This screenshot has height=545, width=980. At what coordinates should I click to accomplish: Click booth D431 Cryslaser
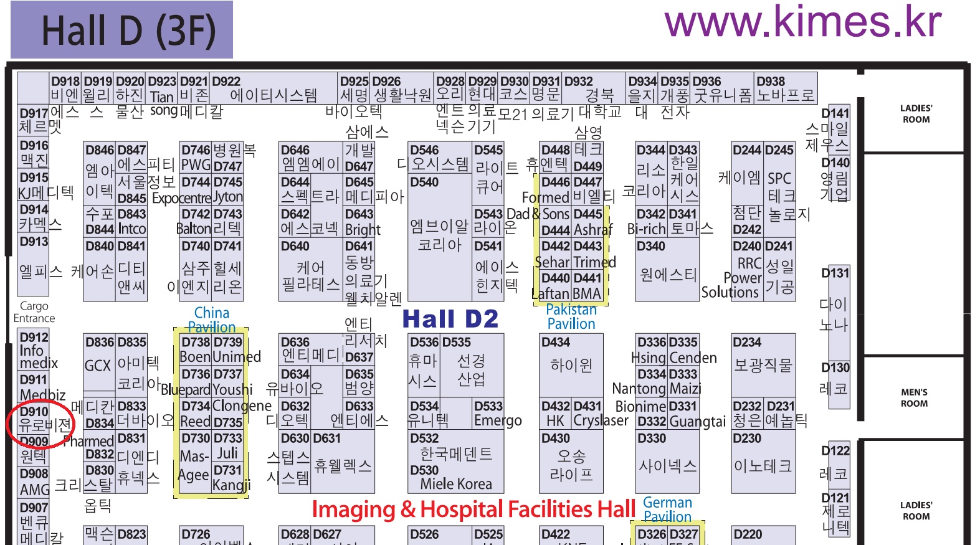tap(588, 414)
